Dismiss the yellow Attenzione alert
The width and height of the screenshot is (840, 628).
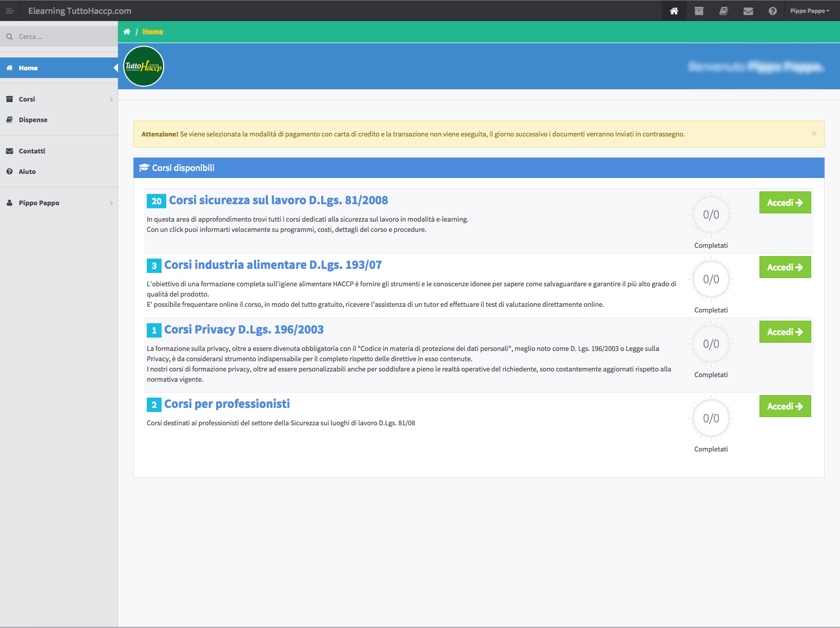tap(814, 133)
